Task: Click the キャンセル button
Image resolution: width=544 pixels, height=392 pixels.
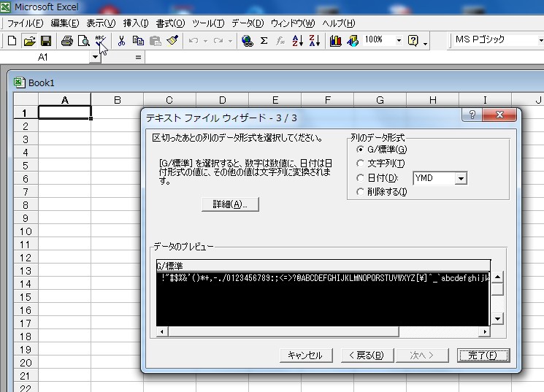Action: pyautogui.click(x=306, y=356)
